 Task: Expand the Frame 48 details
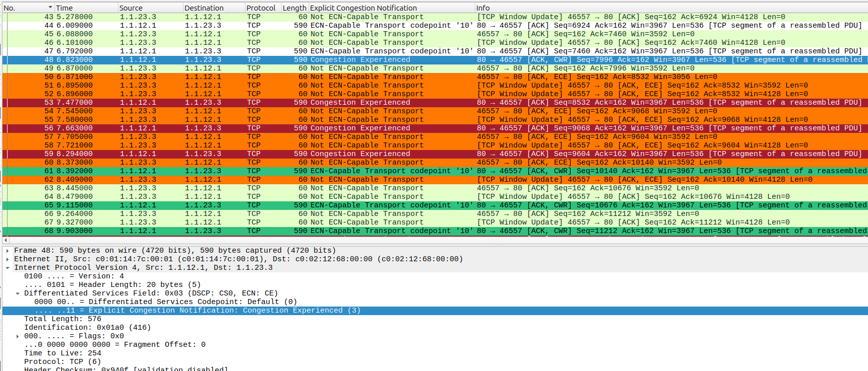(8, 250)
